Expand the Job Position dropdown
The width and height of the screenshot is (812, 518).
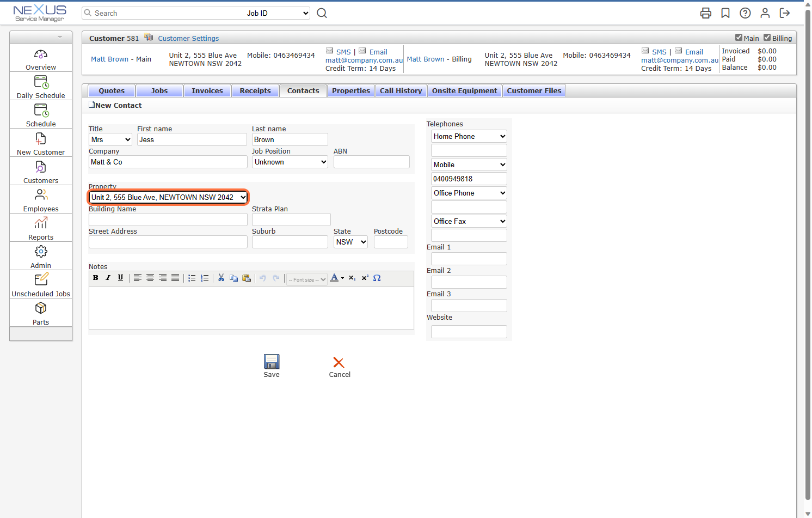point(290,161)
